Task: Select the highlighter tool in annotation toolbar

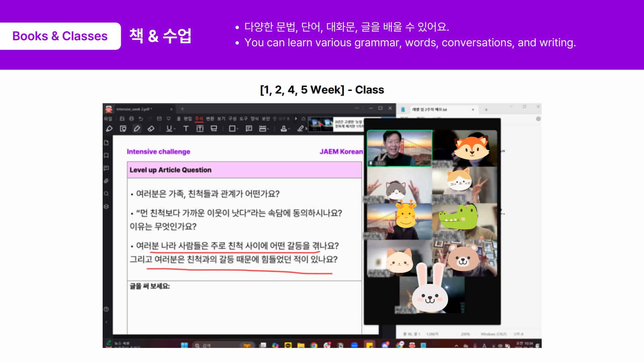Action: pos(109,129)
